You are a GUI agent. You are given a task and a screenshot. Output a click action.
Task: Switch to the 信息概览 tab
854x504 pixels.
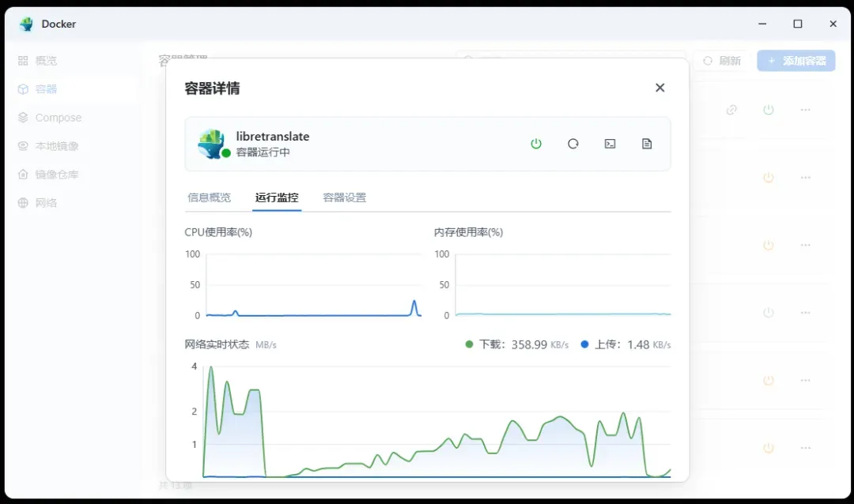(209, 197)
